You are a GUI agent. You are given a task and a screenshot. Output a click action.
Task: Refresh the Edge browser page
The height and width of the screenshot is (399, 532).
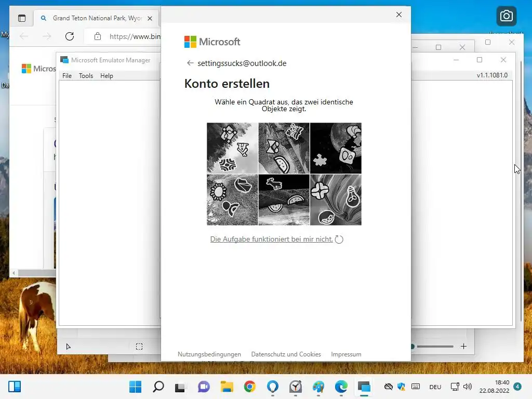click(70, 36)
